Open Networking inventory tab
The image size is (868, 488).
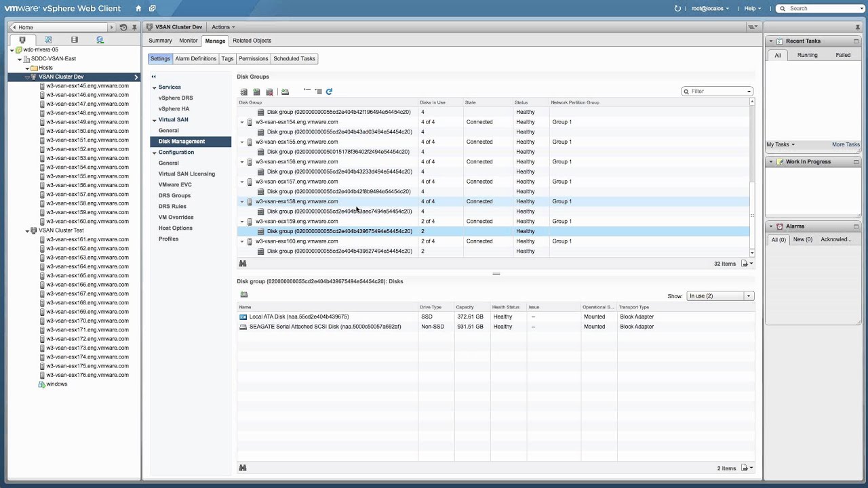pyautogui.click(x=100, y=40)
